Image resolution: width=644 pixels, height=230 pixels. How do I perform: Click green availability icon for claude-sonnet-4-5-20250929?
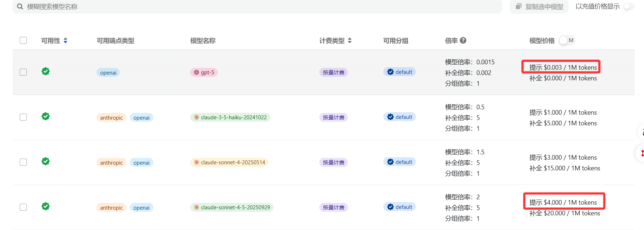click(45, 206)
